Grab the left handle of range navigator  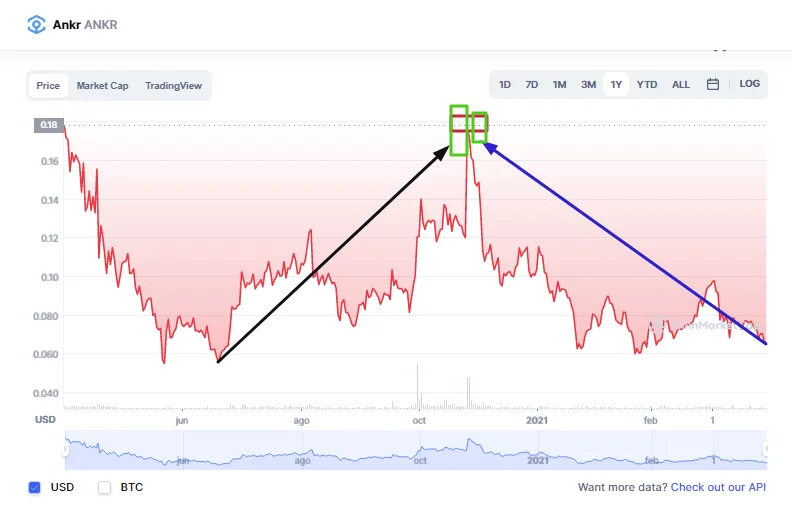coord(65,449)
